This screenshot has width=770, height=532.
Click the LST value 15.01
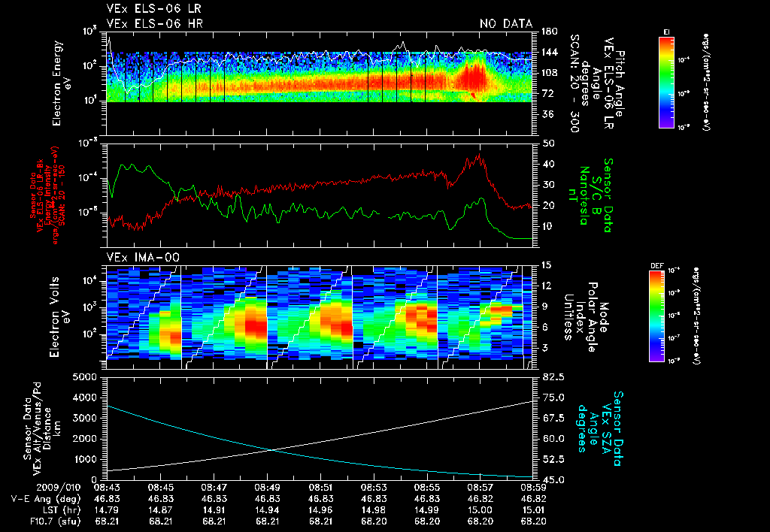(533, 510)
